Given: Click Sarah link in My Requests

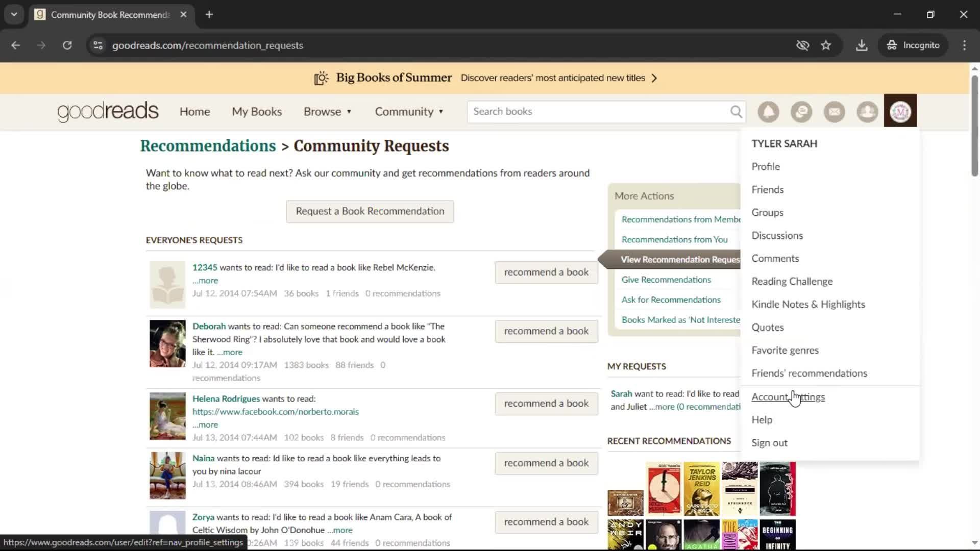Looking at the screenshot, I should tap(621, 393).
